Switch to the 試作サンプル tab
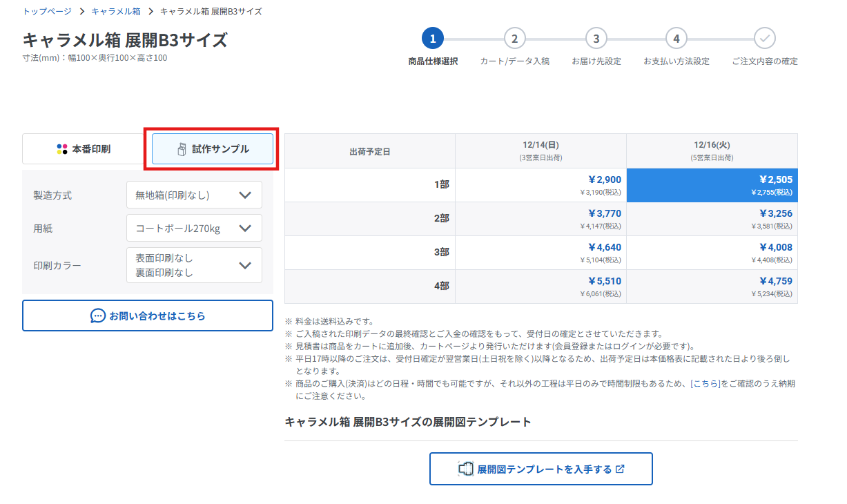847x504 pixels. click(213, 149)
